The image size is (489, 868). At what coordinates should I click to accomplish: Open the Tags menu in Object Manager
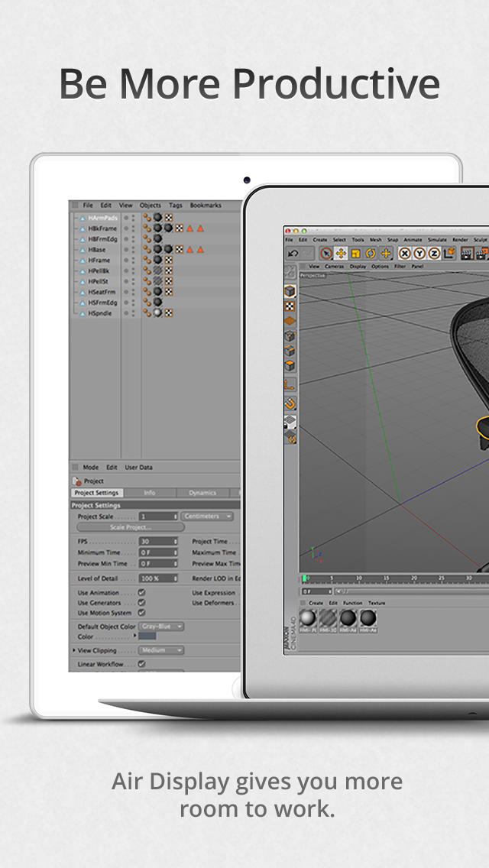[x=176, y=206]
